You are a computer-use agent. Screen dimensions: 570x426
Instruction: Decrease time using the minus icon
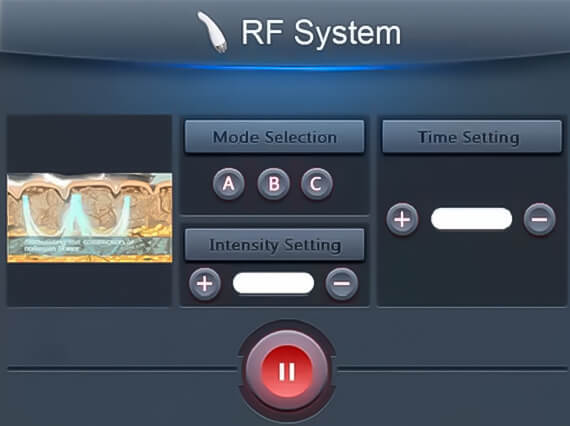coord(539,220)
